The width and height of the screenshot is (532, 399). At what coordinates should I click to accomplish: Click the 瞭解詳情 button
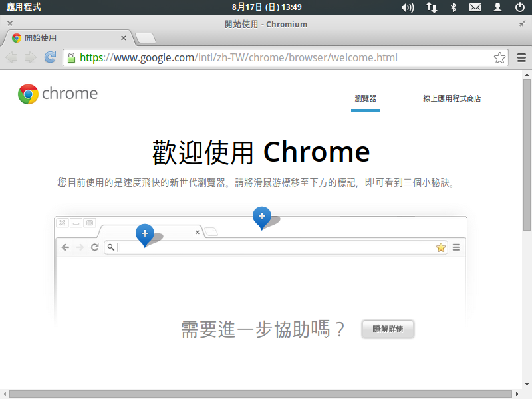click(388, 329)
